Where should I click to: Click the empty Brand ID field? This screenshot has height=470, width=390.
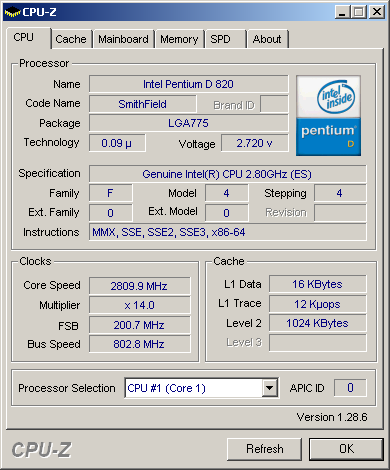point(274,104)
